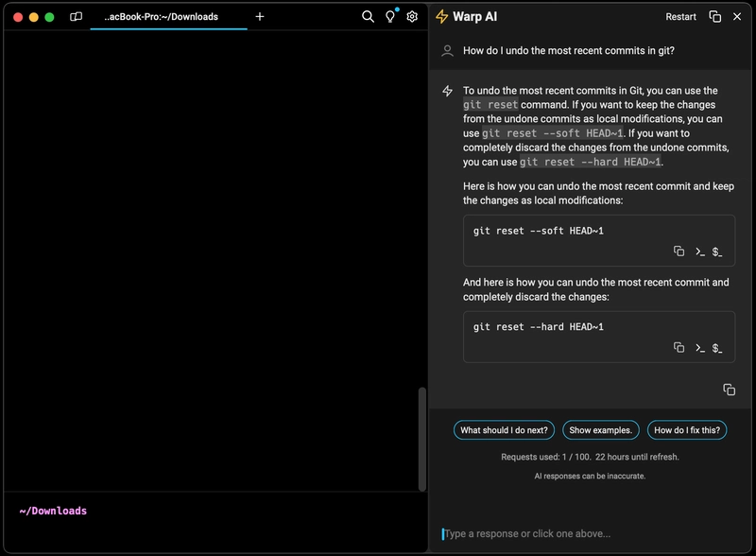Click the git reset --soft HEAD~1 code block text

538,231
